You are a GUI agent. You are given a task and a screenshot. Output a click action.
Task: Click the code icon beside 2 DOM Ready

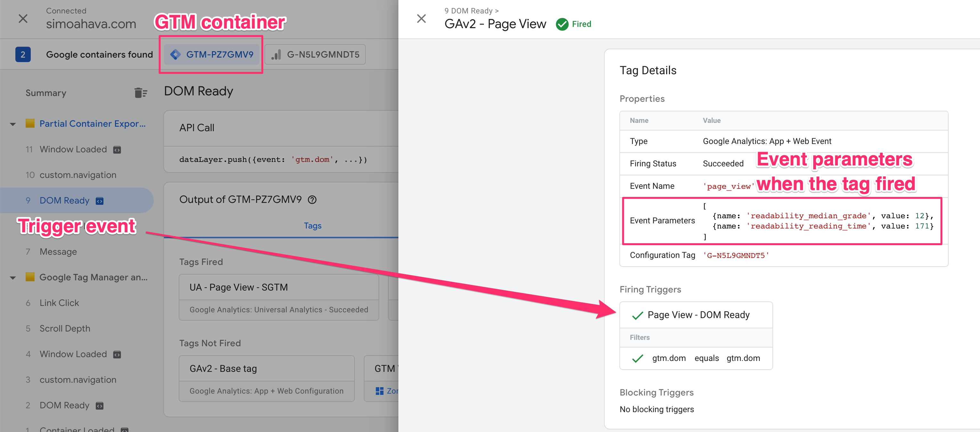[x=100, y=406]
